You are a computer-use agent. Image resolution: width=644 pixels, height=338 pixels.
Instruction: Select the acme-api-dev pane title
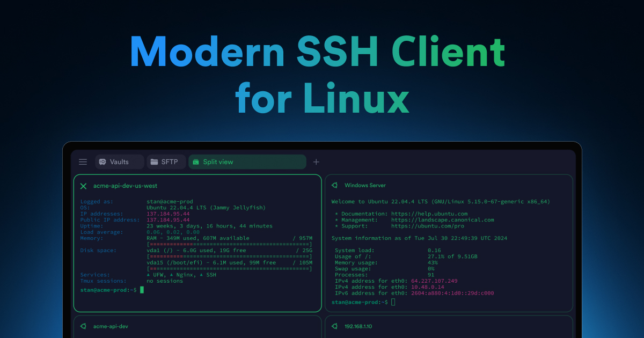coord(111,326)
